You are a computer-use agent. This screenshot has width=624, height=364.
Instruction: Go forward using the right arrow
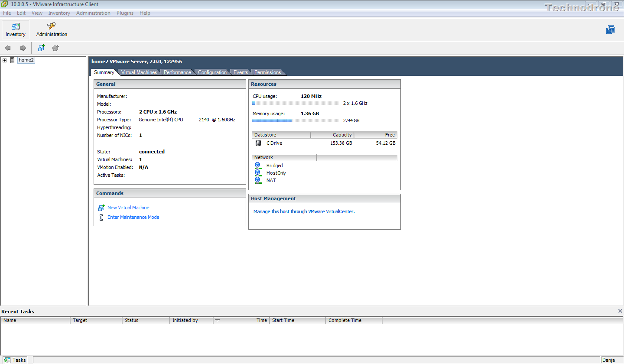pyautogui.click(x=23, y=48)
